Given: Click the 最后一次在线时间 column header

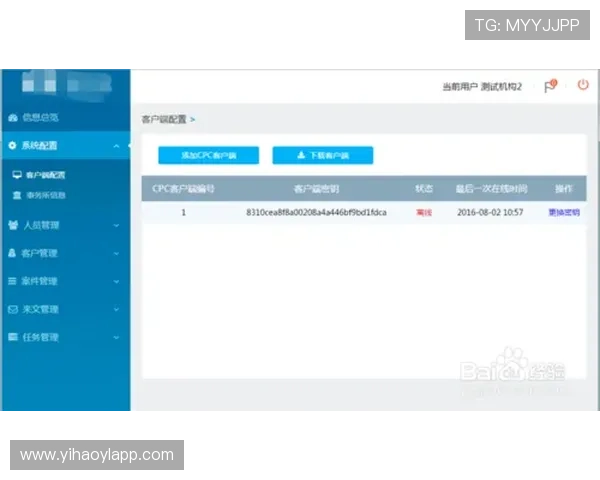Looking at the screenshot, I should click(491, 189).
